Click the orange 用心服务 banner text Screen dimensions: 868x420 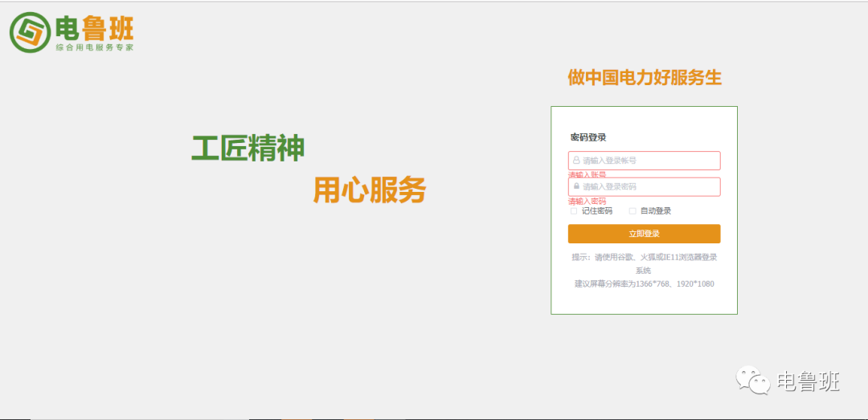tap(369, 190)
